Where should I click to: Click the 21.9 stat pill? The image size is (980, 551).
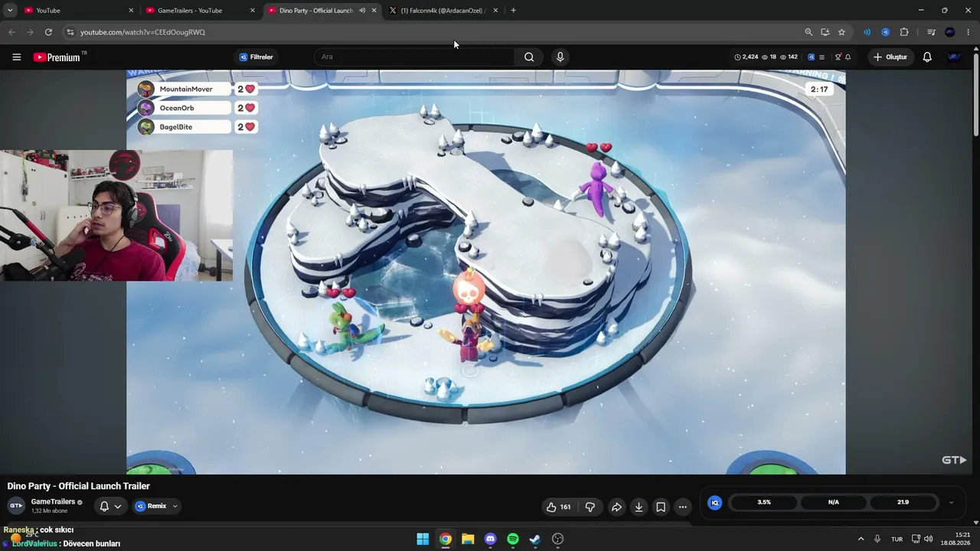coord(903,503)
